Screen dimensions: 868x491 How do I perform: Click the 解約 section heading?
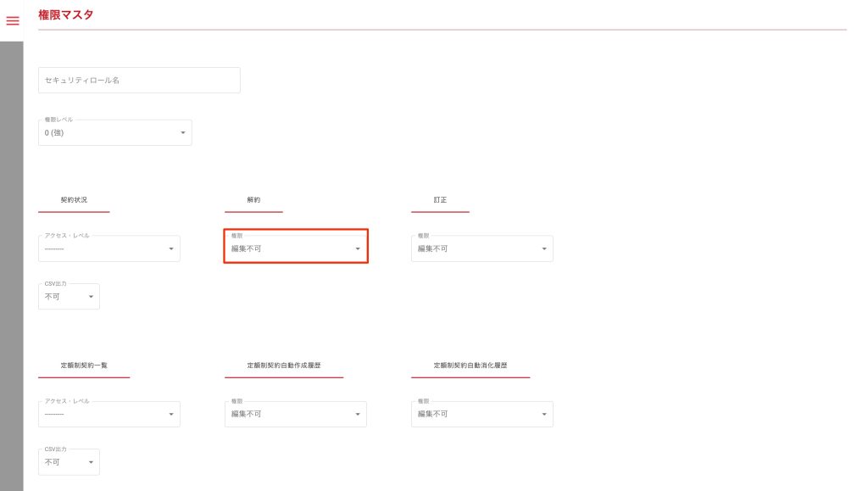click(253, 200)
